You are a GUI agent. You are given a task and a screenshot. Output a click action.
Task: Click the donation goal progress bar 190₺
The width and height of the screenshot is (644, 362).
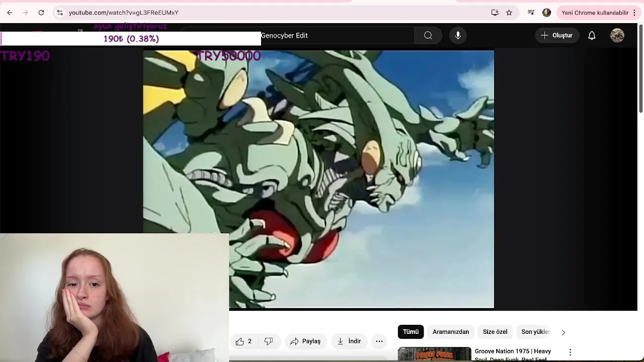(131, 39)
